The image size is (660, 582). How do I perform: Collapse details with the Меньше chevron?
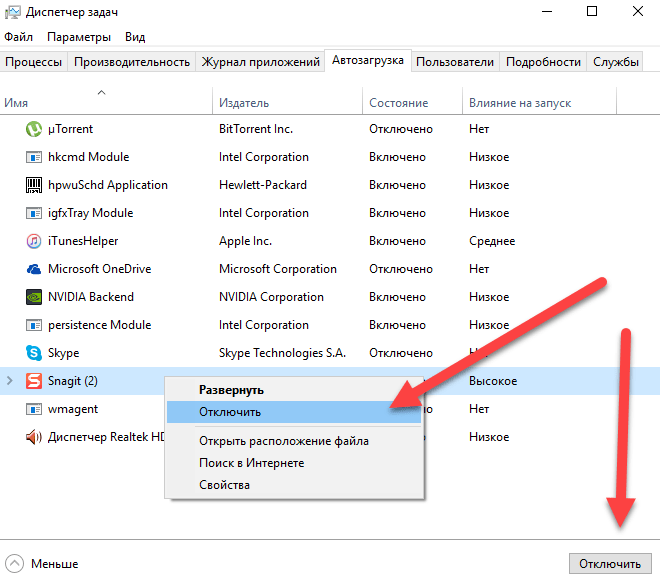[x=14, y=563]
